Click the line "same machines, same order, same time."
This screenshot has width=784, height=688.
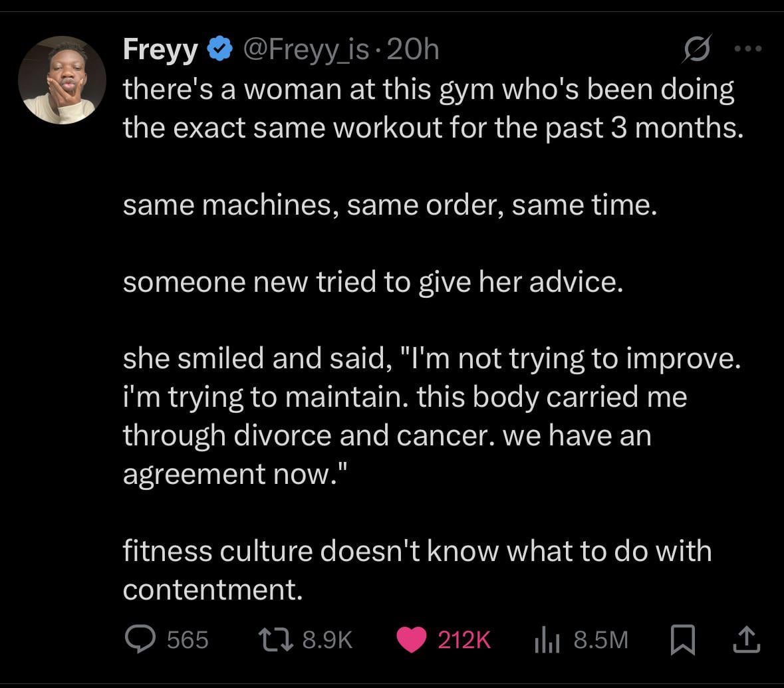(x=390, y=205)
